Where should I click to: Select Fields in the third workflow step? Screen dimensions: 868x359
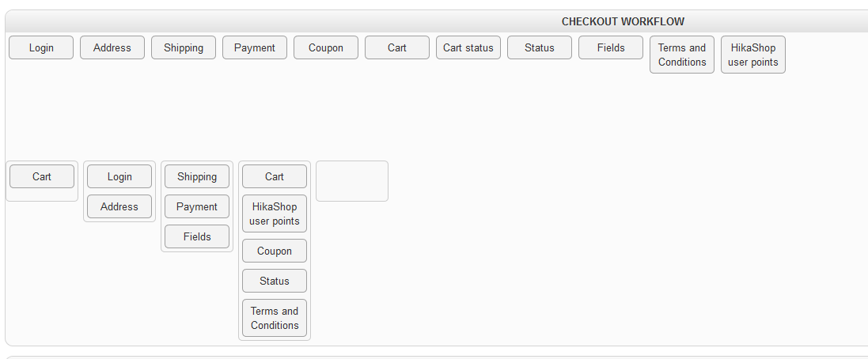(x=197, y=236)
